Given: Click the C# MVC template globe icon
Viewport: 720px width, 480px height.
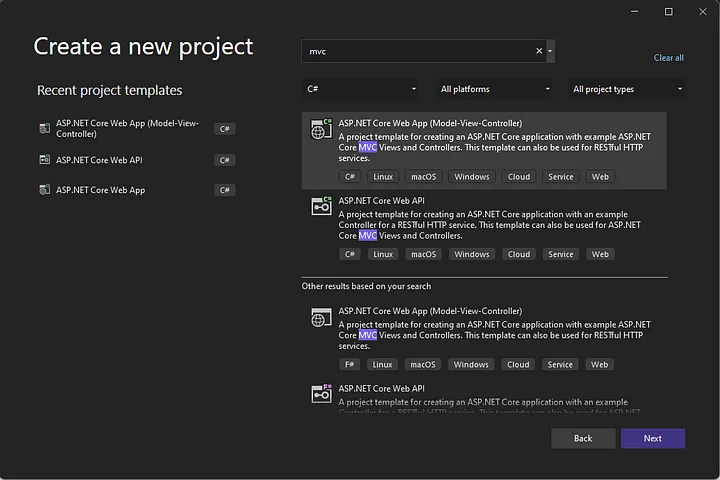Looking at the screenshot, I should coord(321,129).
